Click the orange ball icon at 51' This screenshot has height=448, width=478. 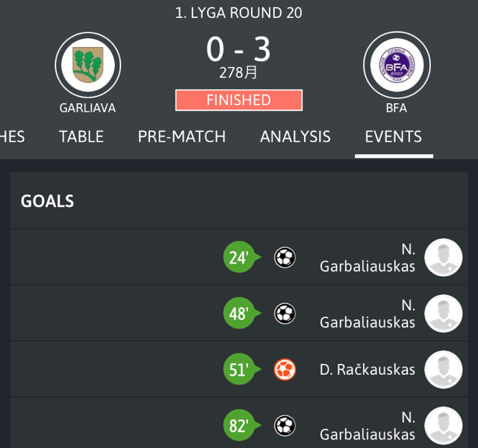(285, 370)
